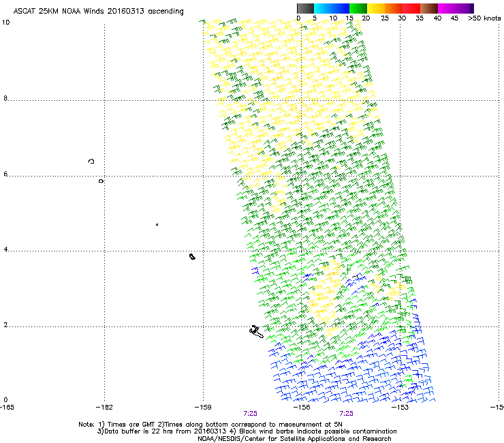Viewport: 504px width, 443px height.
Task: Click the cyan-blue 5-15 knots legend segment
Action: (x=332, y=8)
